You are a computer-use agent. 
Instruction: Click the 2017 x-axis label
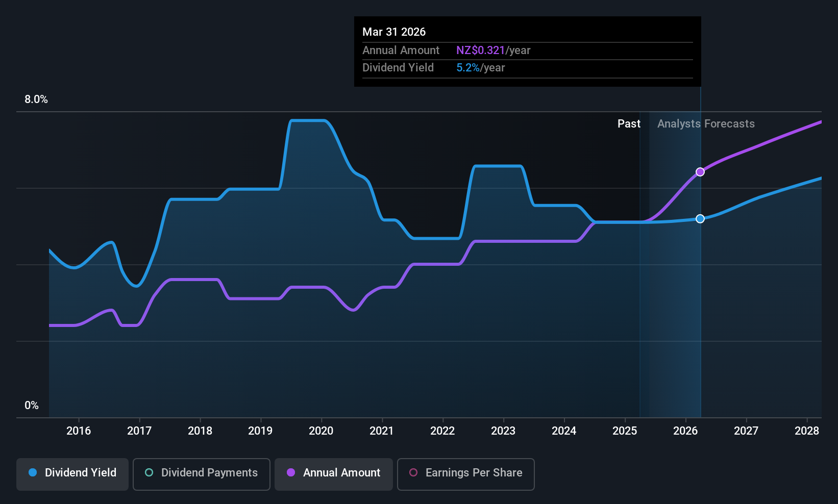[x=139, y=431]
